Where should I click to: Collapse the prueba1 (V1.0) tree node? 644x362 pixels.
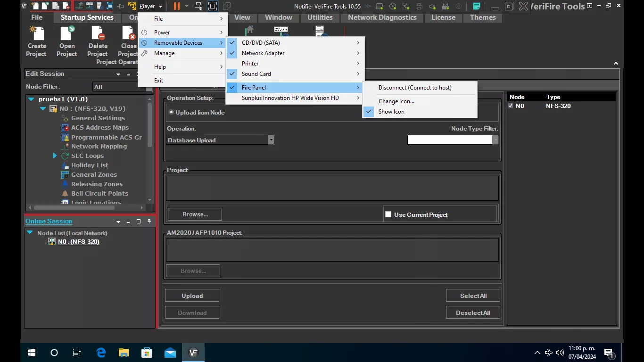[x=31, y=99]
